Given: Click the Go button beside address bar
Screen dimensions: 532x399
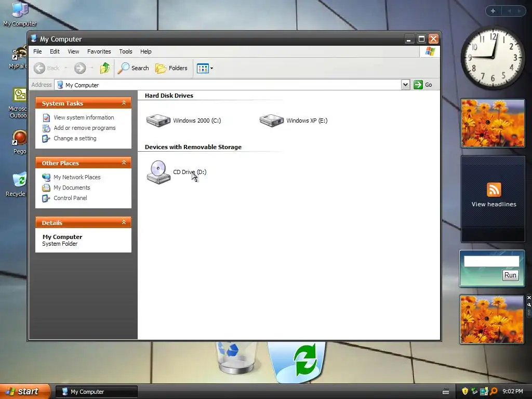Looking at the screenshot, I should pos(423,85).
